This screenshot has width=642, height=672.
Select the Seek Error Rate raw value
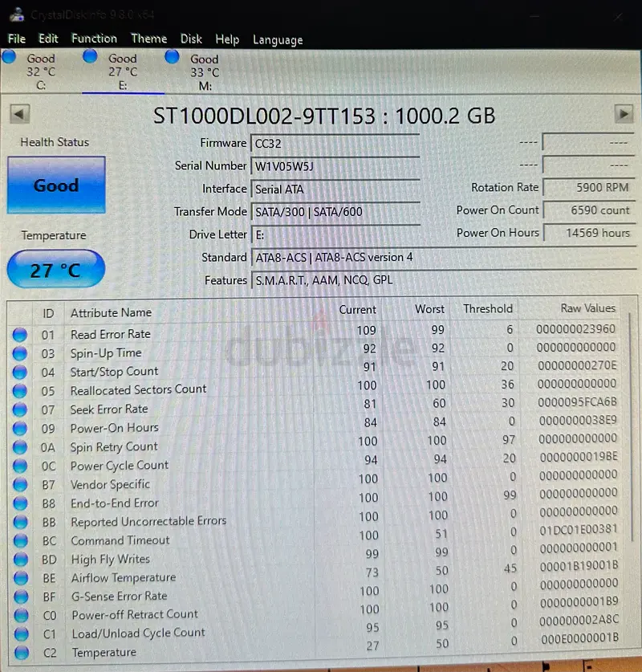[x=577, y=402]
